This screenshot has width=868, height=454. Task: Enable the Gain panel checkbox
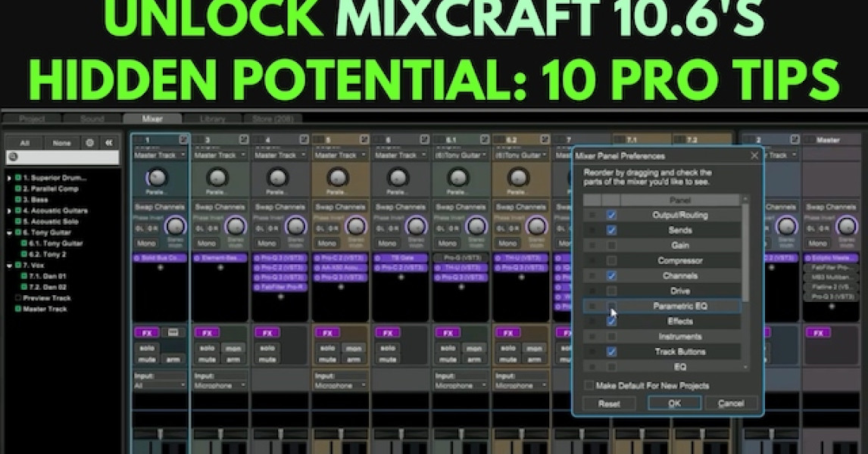(611, 245)
